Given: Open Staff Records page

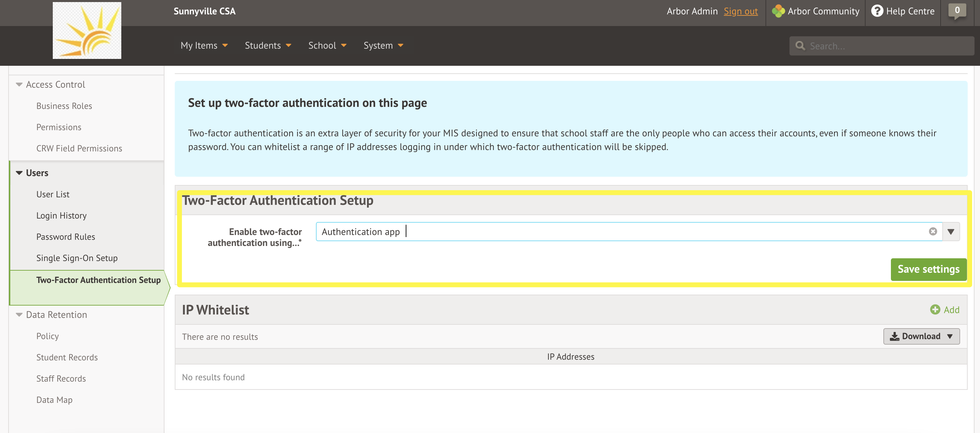Looking at the screenshot, I should pyautogui.click(x=61, y=379).
